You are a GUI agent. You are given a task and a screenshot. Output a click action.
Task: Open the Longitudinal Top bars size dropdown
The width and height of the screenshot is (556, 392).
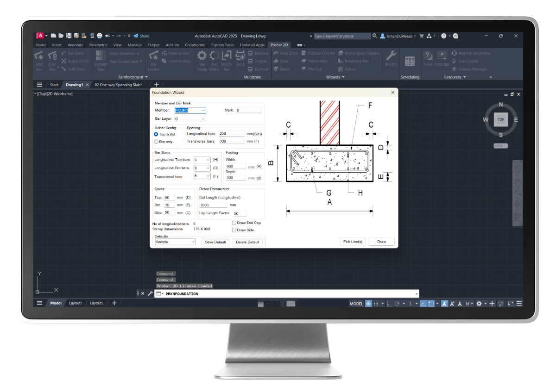(208, 160)
